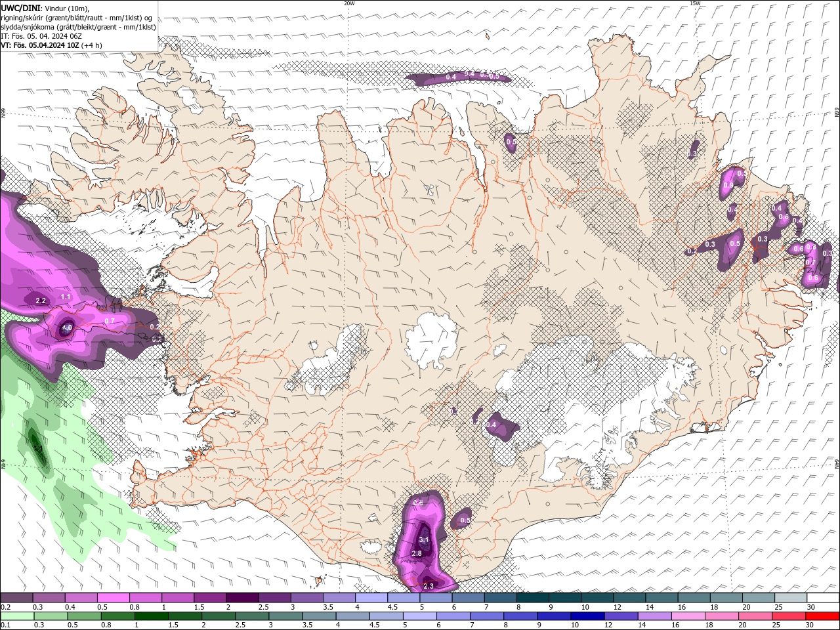Click the 1.1 snowfall value on the map
Viewport: 840px width, 630px height.
(66, 297)
